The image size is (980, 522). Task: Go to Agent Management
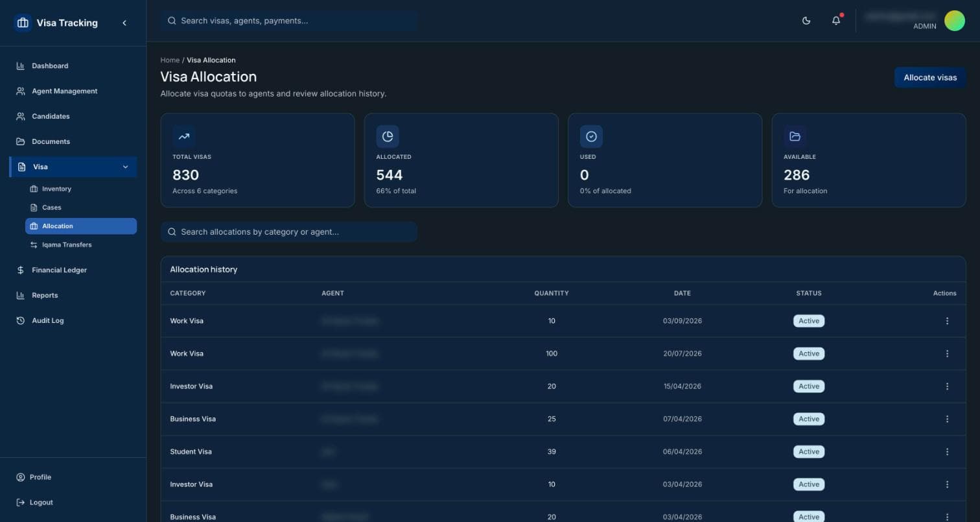[x=73, y=91]
